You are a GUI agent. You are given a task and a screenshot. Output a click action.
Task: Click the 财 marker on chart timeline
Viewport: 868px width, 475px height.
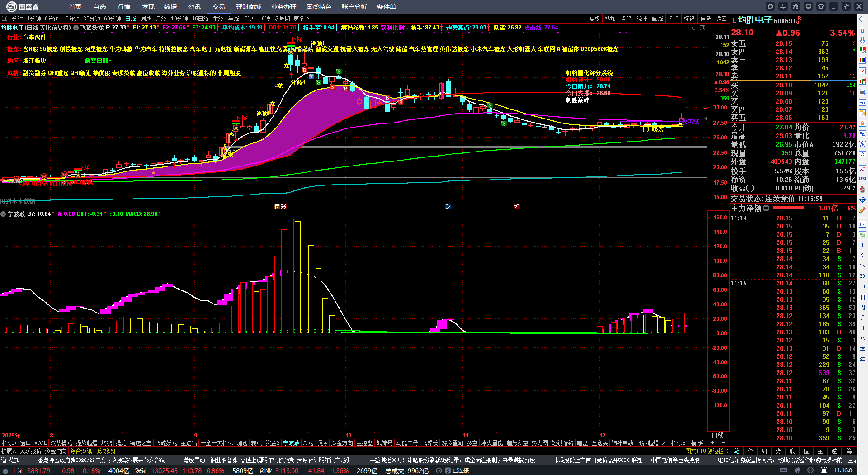click(x=448, y=207)
